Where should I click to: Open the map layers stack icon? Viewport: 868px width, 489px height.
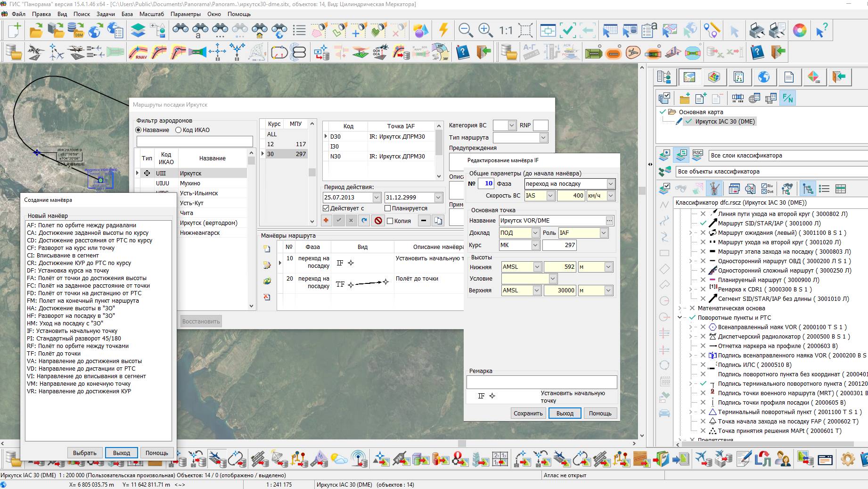[x=138, y=30]
